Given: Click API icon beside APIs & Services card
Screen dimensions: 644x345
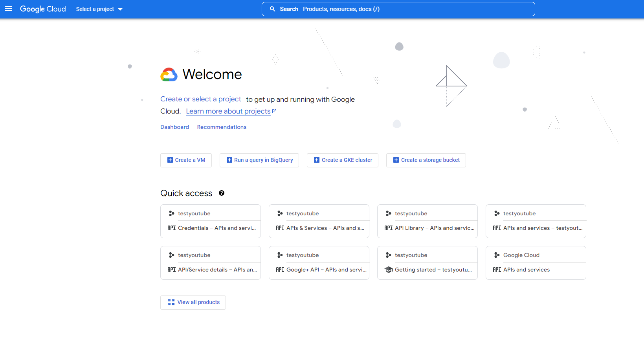Looking at the screenshot, I should [280, 228].
